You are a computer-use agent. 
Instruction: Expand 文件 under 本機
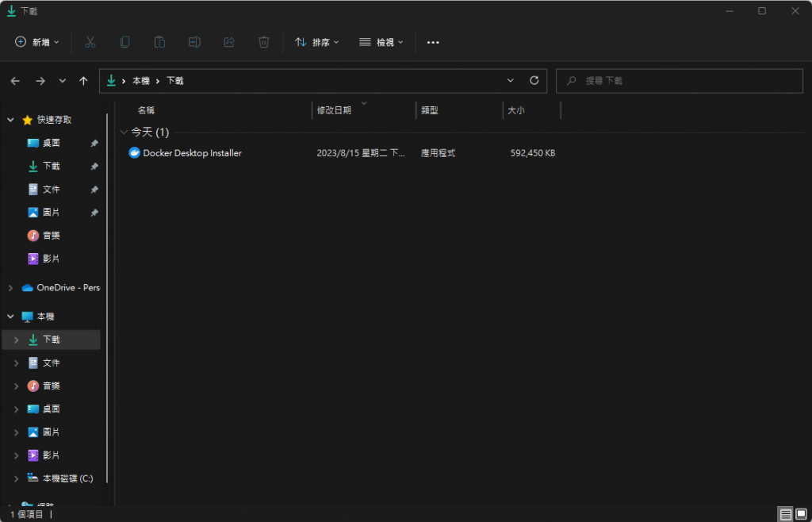[16, 363]
